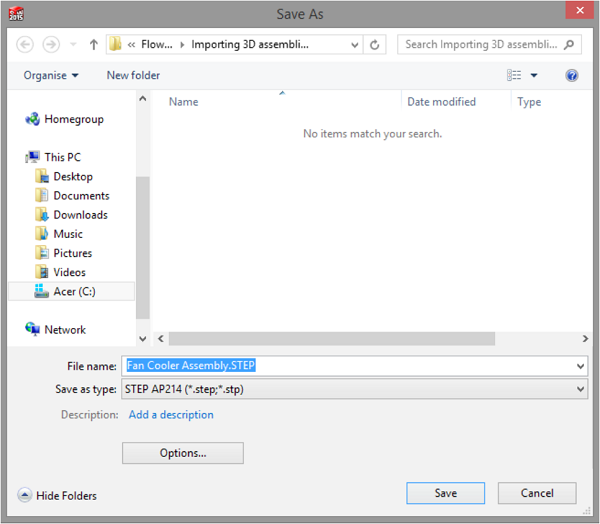
Task: Select the Flow... breadcrumb segment
Action: [x=157, y=44]
